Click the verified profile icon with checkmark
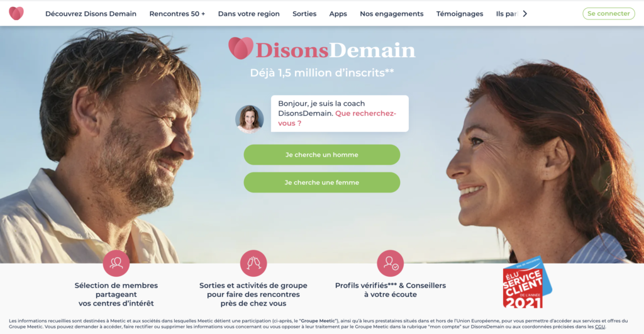This screenshot has width=644, height=334. (x=390, y=264)
